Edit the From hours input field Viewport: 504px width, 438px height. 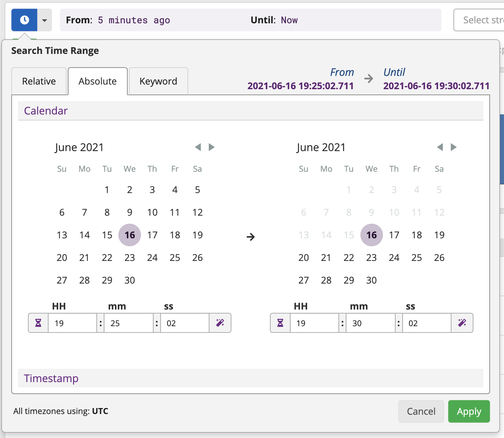point(72,323)
